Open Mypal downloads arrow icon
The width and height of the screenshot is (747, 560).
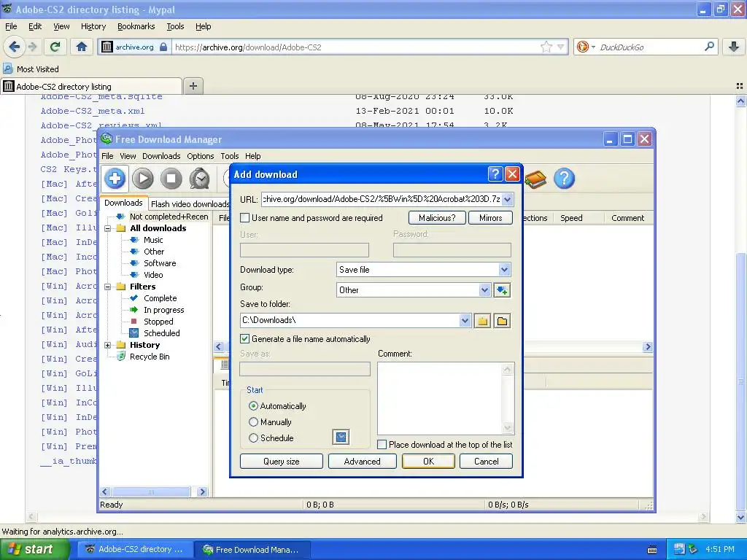pos(734,47)
